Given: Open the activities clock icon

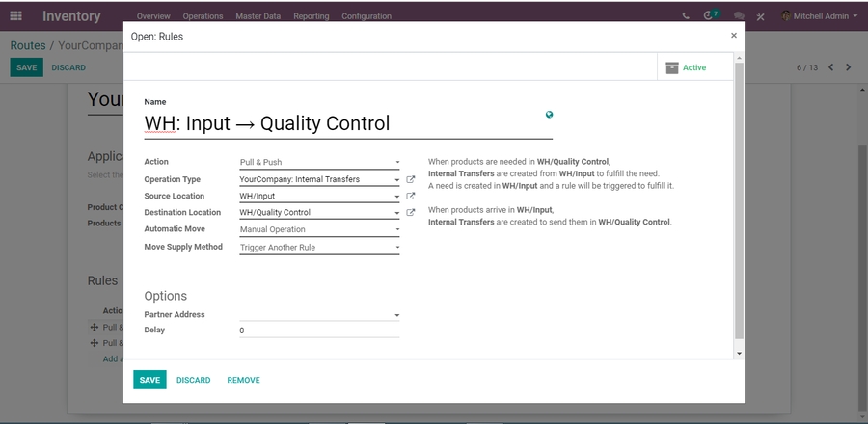Looking at the screenshot, I should (x=710, y=16).
